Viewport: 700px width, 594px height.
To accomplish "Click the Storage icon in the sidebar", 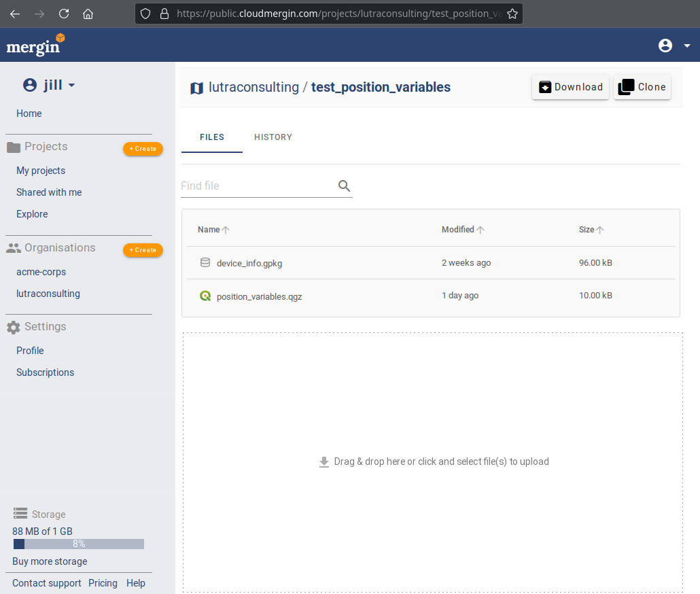I will tap(20, 513).
